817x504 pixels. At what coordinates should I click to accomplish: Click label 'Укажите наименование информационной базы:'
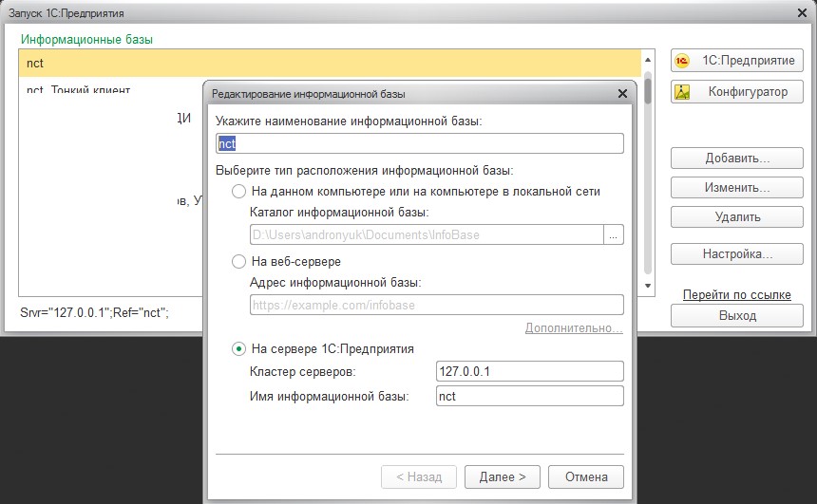point(349,121)
